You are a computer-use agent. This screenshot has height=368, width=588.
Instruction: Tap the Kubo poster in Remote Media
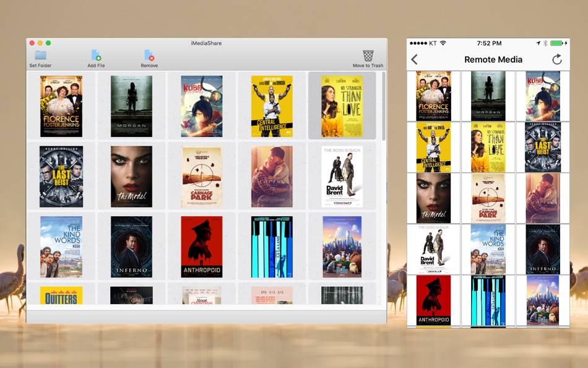coord(543,96)
